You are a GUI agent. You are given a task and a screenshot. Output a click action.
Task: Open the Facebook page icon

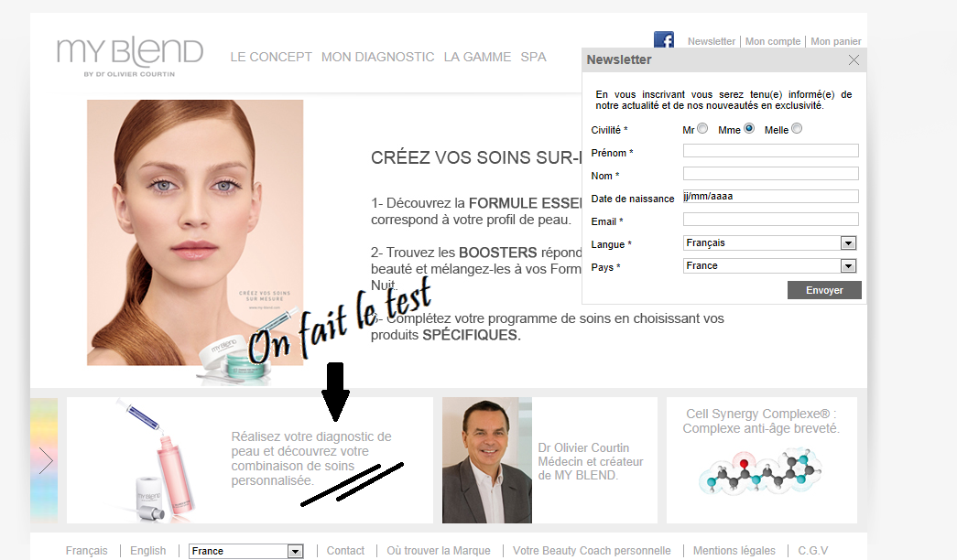click(x=664, y=39)
